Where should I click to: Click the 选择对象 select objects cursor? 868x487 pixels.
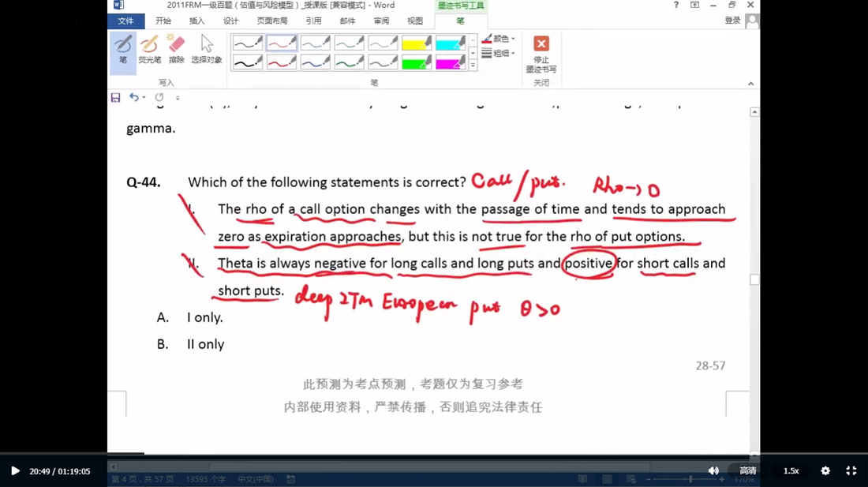coord(206,51)
